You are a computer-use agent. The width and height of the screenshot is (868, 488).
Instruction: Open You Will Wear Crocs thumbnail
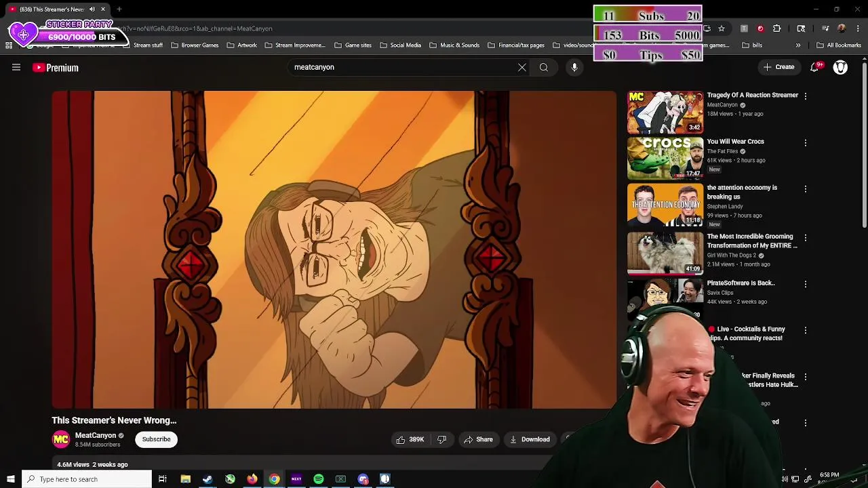point(665,158)
